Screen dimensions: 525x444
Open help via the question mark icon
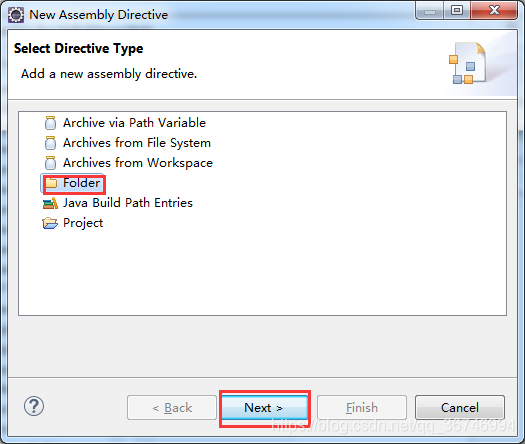(x=34, y=406)
